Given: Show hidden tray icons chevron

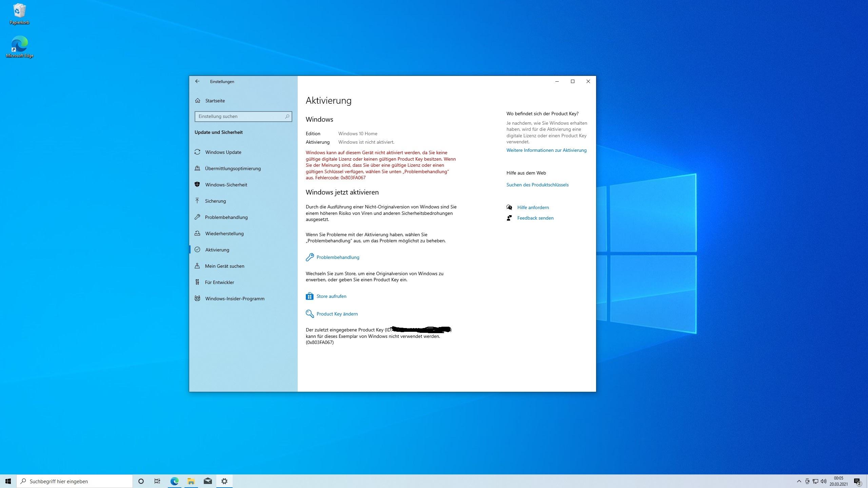Looking at the screenshot, I should [x=799, y=481].
